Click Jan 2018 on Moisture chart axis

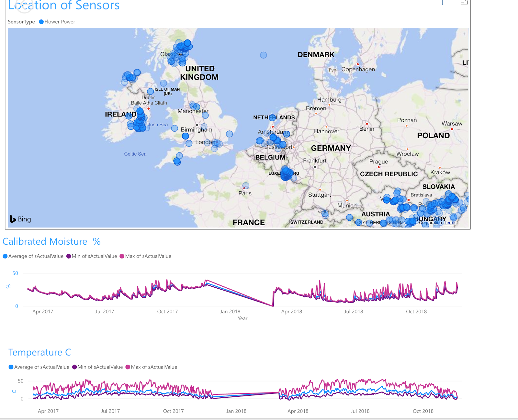click(230, 312)
